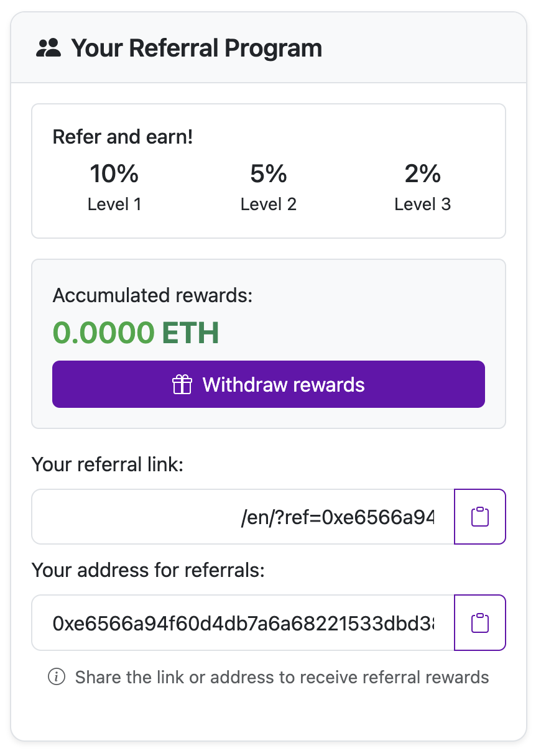Copy referral link with clipboard icon
This screenshot has height=756, width=541.
[x=480, y=517]
